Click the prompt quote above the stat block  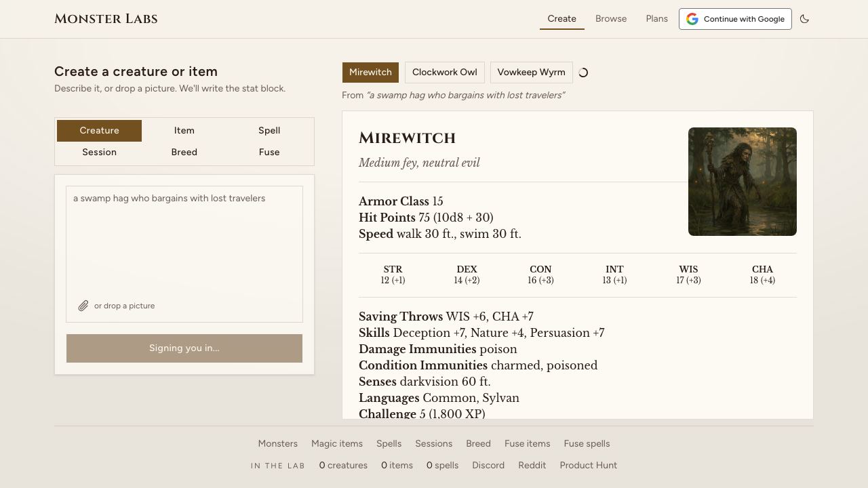point(466,96)
